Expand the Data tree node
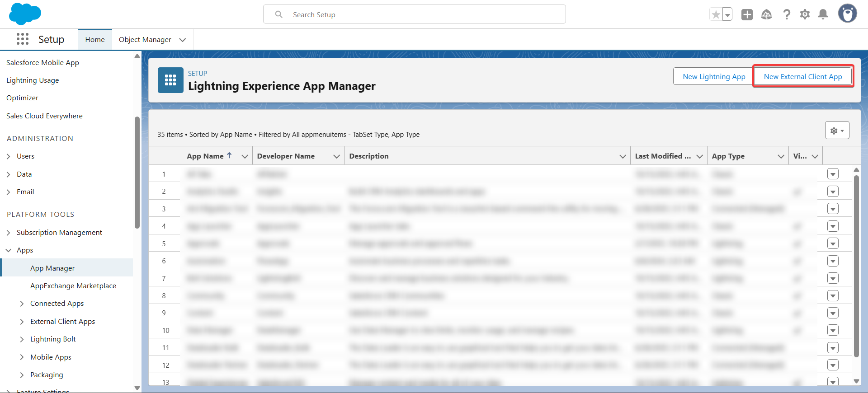The height and width of the screenshot is (393, 868). point(9,174)
